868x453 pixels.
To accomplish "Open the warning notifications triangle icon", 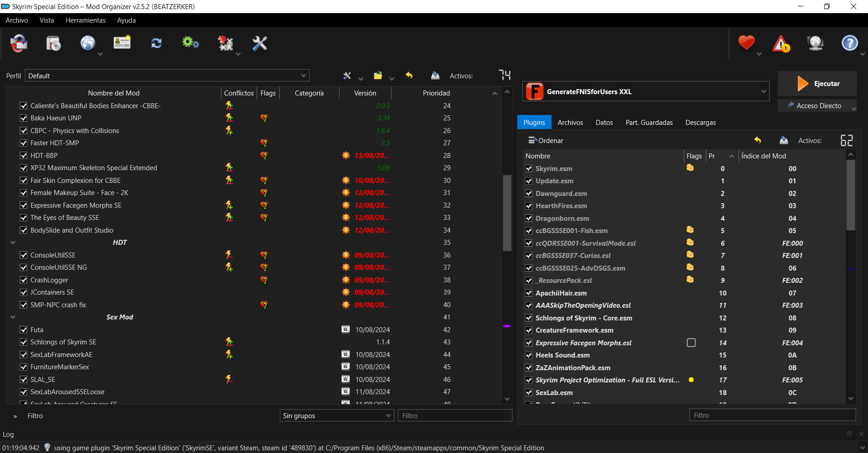I will point(781,43).
